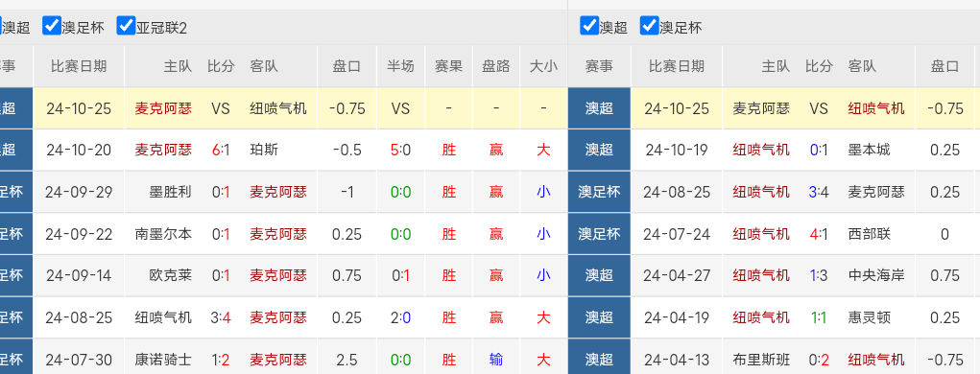Image resolution: width=980 pixels, height=374 pixels.
Task: Click handicap -1 in the 墨胜利 row
Action: pyautogui.click(x=347, y=192)
